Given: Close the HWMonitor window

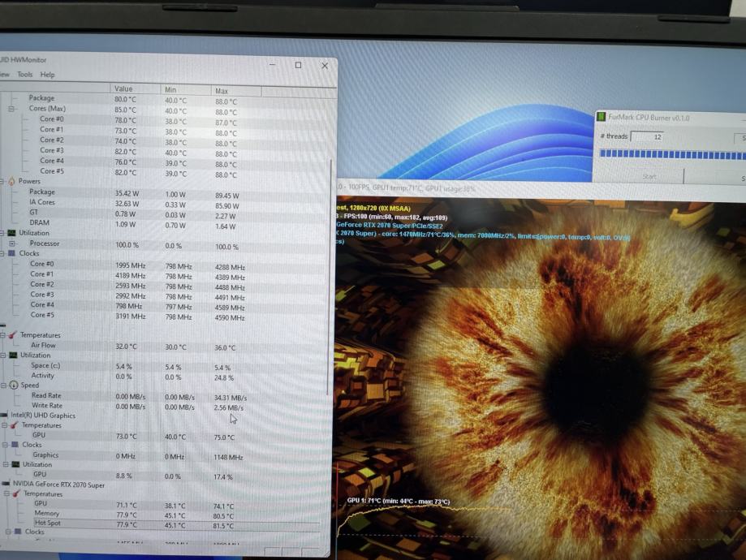Looking at the screenshot, I should pos(325,66).
